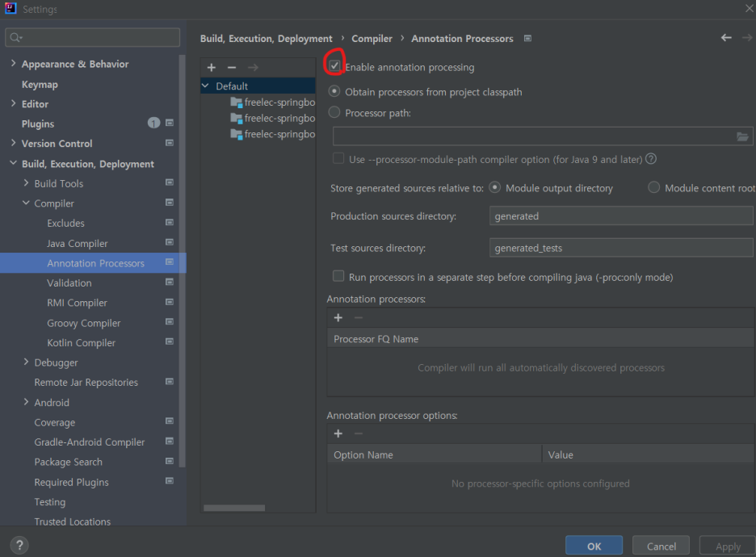The width and height of the screenshot is (756, 557).
Task: Click project icon next to Build Tools
Action: pyautogui.click(x=170, y=182)
